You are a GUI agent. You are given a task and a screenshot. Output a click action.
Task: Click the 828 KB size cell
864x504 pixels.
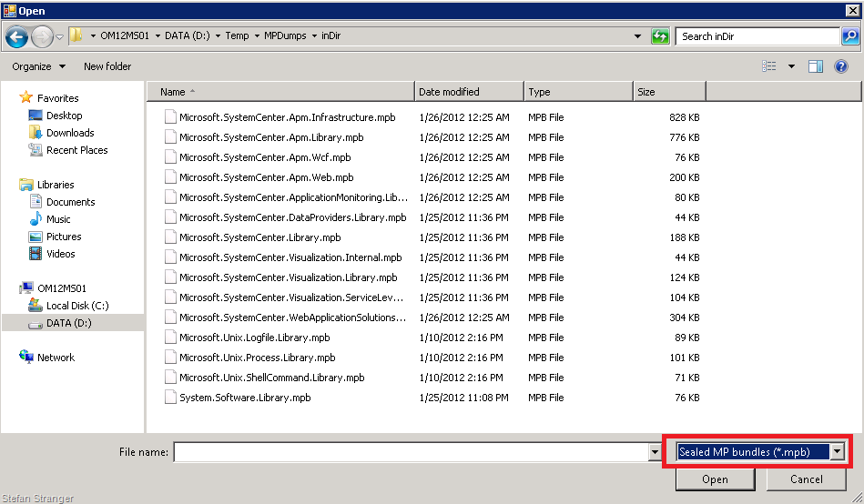[685, 117]
